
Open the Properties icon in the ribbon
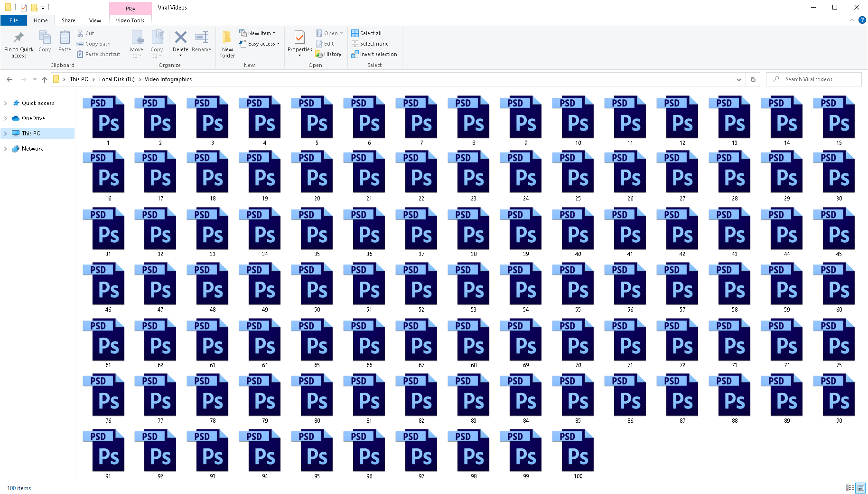[x=299, y=38]
